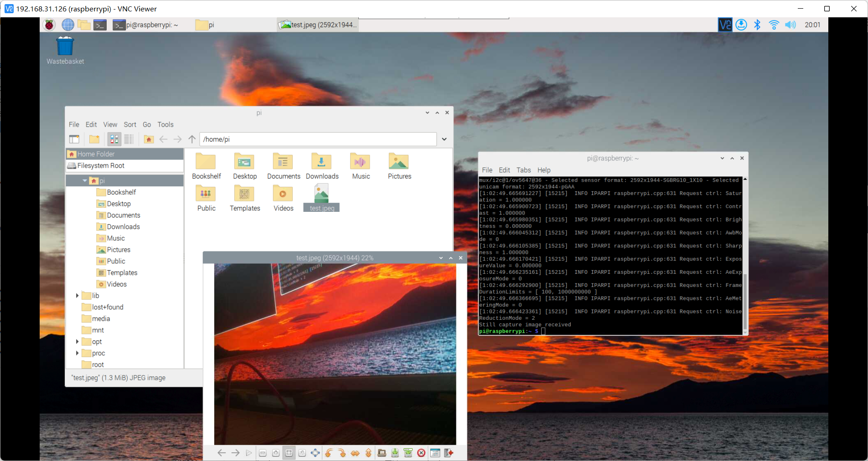
Task: Click the delete file icon in image viewer
Action: click(421, 453)
